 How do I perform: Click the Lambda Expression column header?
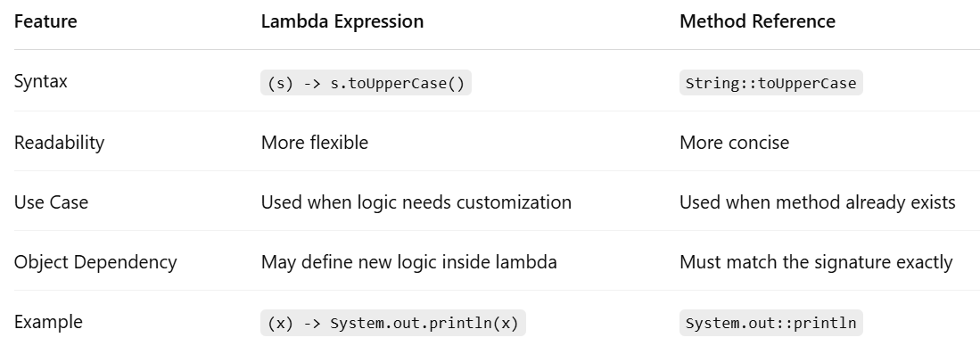click(x=342, y=21)
